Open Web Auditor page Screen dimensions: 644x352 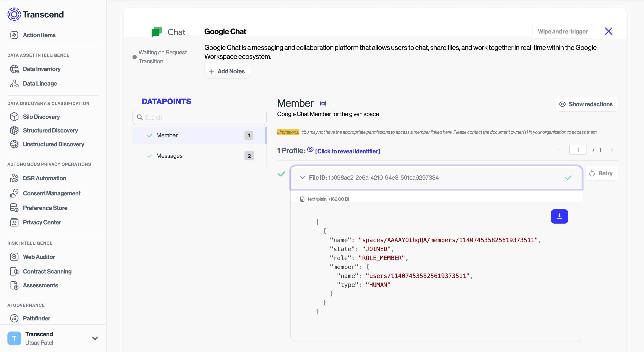coord(39,257)
